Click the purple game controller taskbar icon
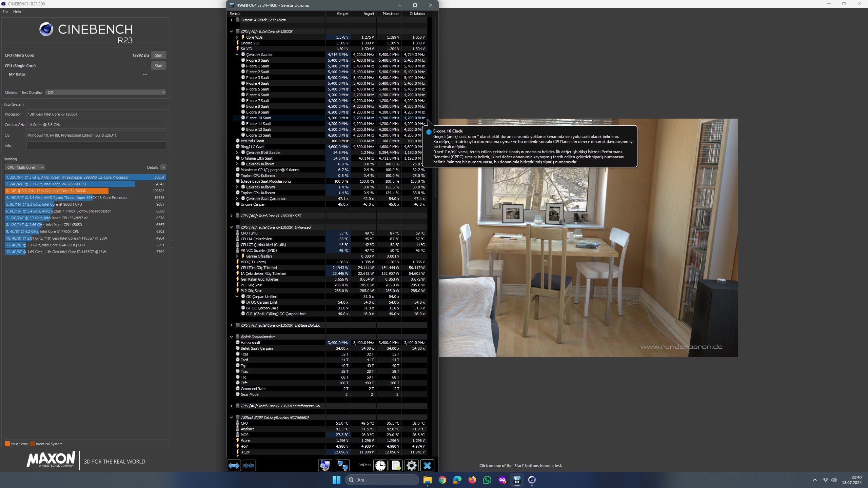Screen dimensions: 868x488 [x=502, y=480]
